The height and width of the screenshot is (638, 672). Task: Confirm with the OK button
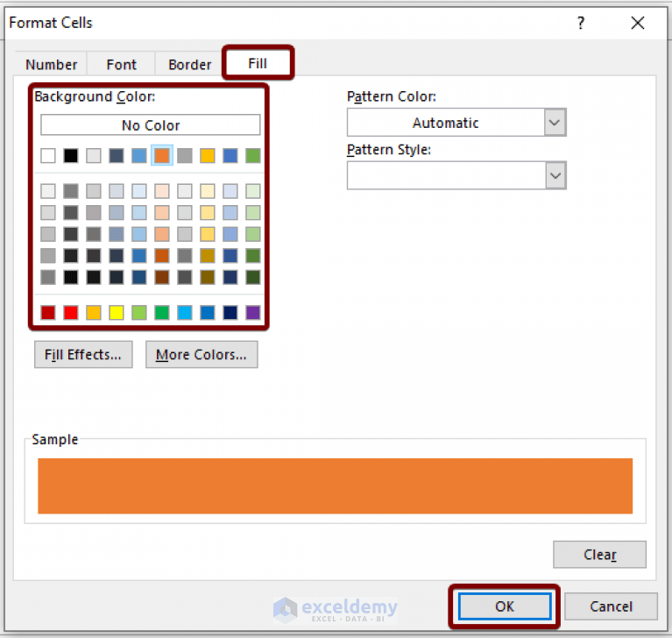click(x=505, y=606)
